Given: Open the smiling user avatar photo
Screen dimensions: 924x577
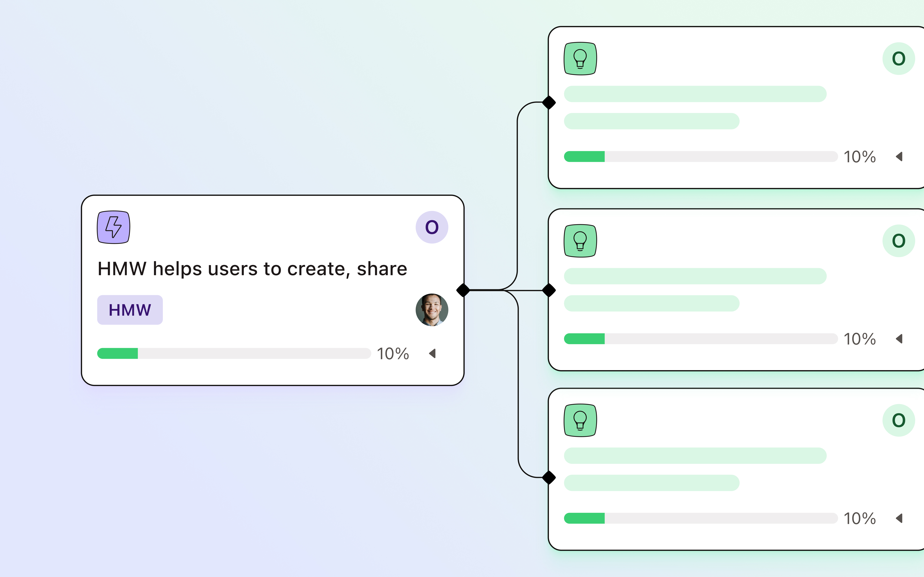Looking at the screenshot, I should [432, 310].
